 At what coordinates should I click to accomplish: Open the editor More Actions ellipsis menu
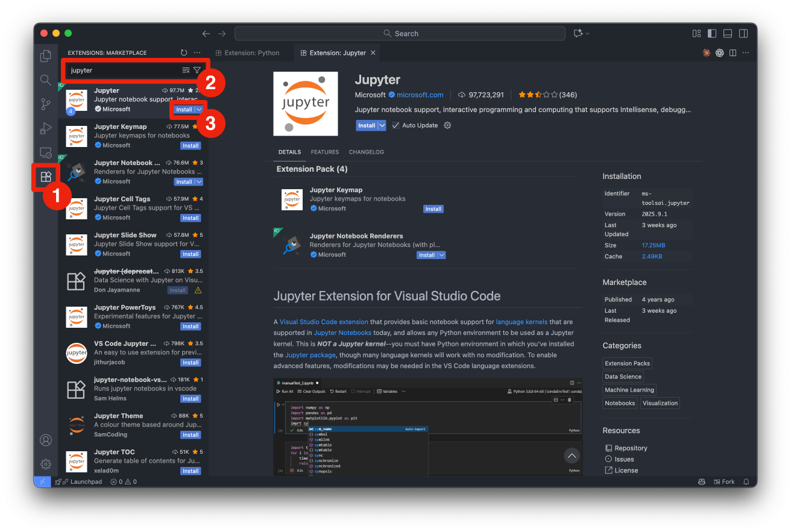pos(746,53)
